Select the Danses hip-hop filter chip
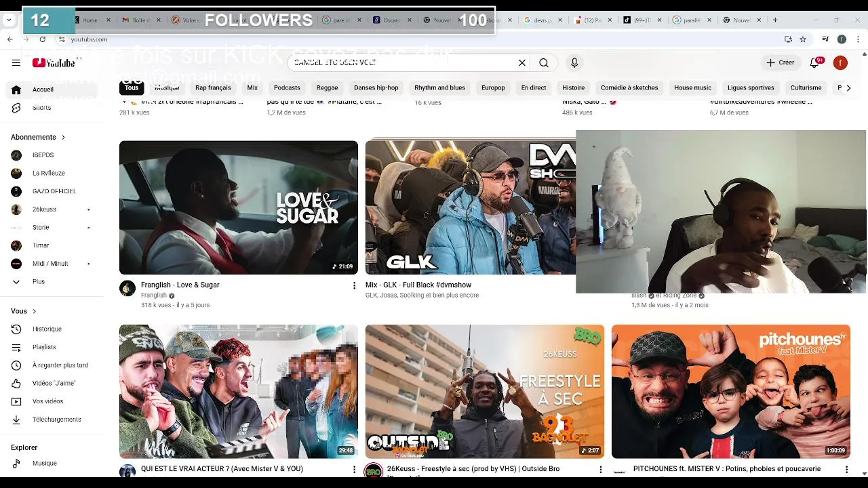Image resolution: width=868 pixels, height=488 pixels. 376,87
